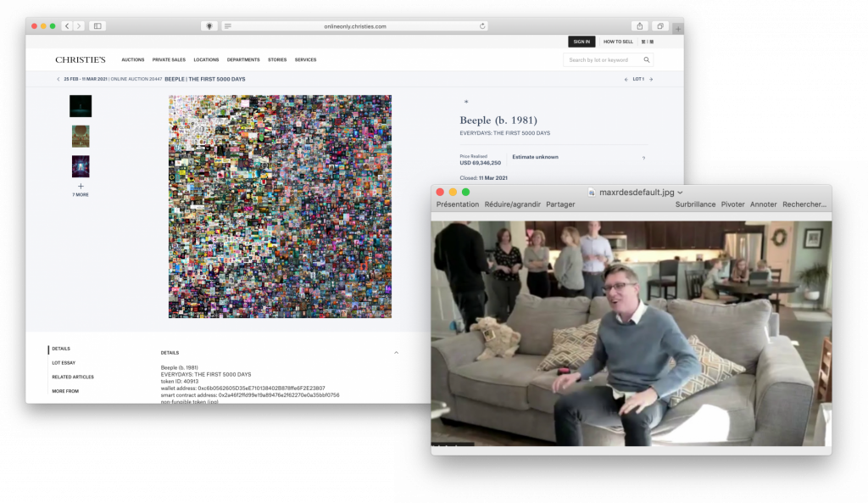Click the magnifier search icon
This screenshot has height=503, width=868.
pos(647,60)
